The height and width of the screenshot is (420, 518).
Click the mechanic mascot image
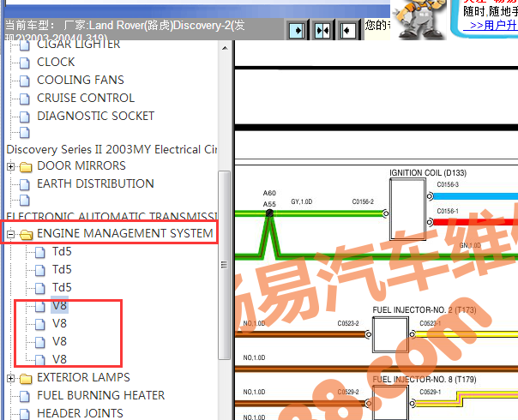coord(419,19)
